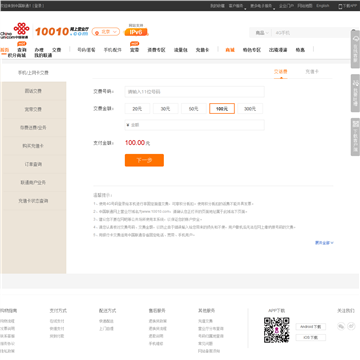Open the bottom floating side panel button

355,137
